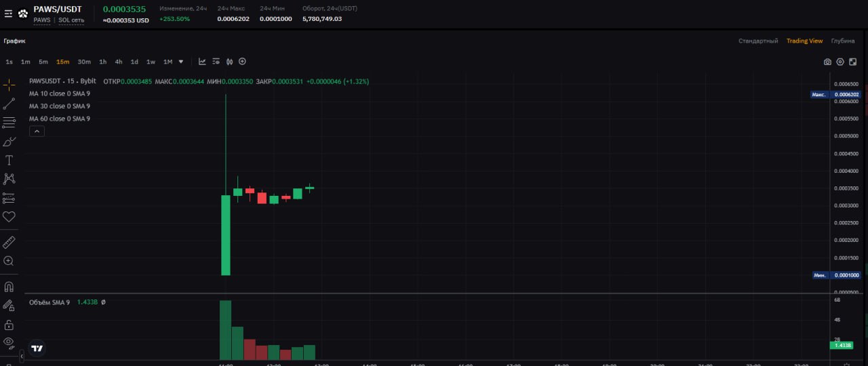Click the +253.50% 24h change value
This screenshot has height=366, width=868.
[x=175, y=19]
